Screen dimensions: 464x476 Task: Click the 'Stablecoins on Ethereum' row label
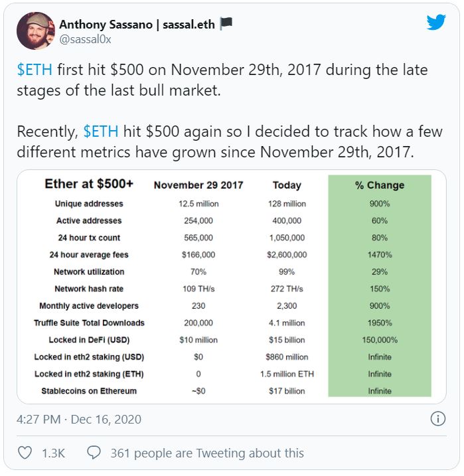(89, 391)
